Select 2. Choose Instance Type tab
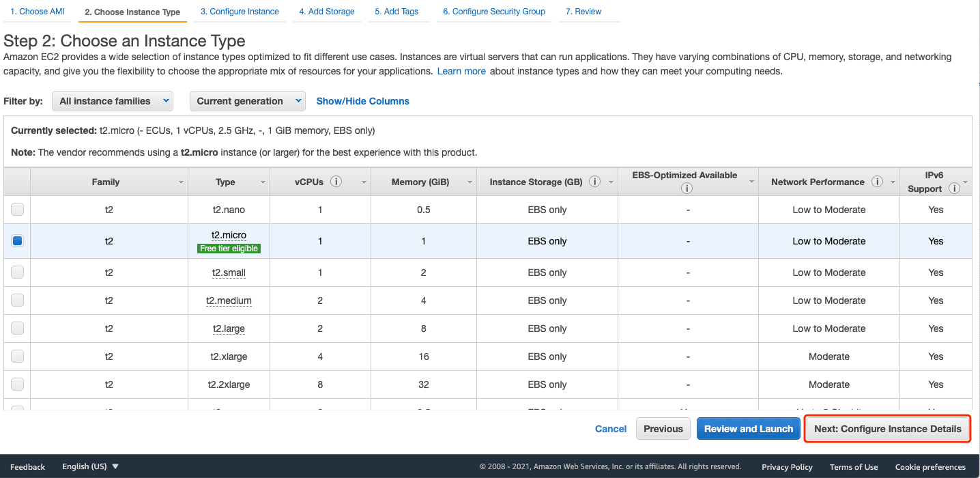Screen dimensions: 980x478 click(132, 12)
